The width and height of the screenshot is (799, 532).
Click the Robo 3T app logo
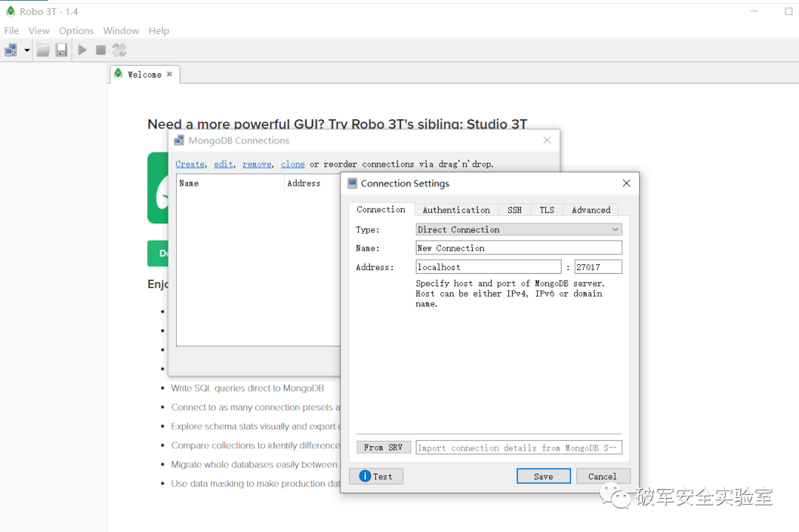click(10, 11)
